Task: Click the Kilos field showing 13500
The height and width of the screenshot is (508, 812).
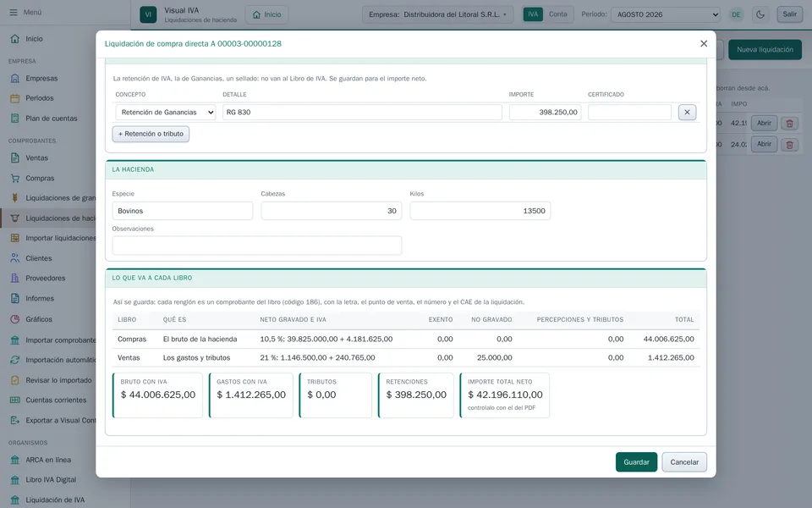Action: [x=480, y=211]
